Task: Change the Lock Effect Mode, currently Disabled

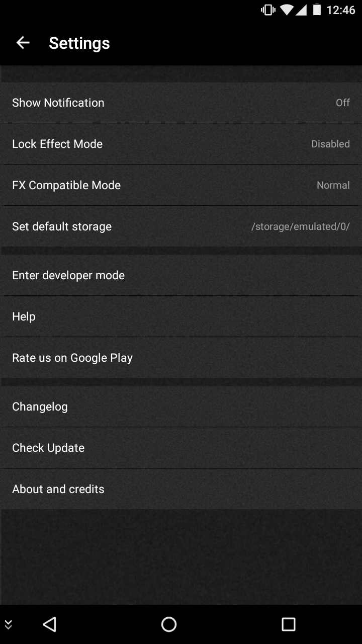Action: [x=181, y=144]
